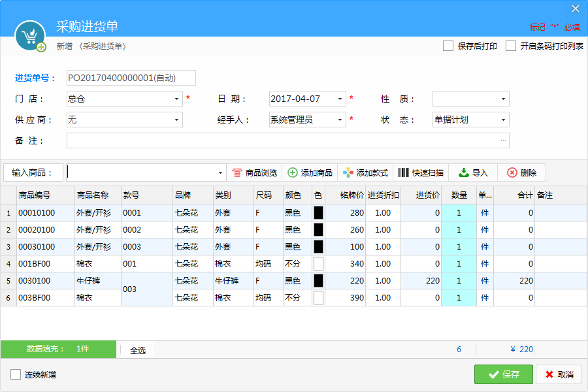
Task: Click the product code 001BF00 cell
Action: click(x=46, y=264)
